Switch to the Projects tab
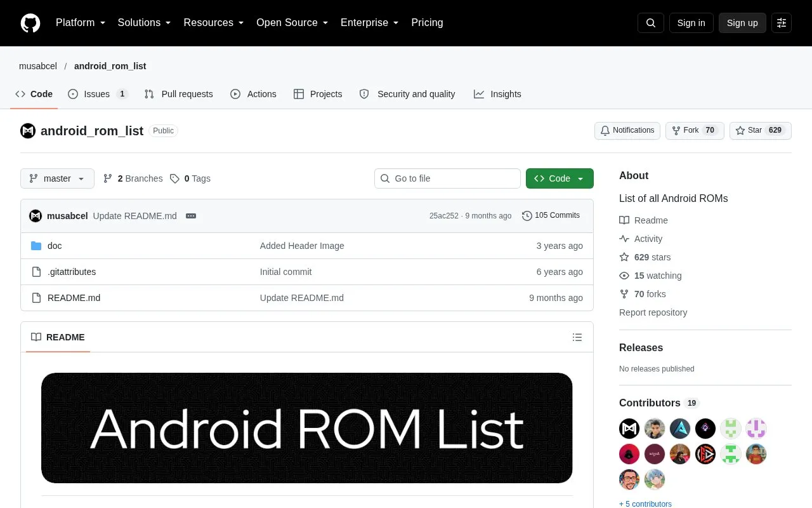Viewport: 812px width, 508px height. [318, 94]
